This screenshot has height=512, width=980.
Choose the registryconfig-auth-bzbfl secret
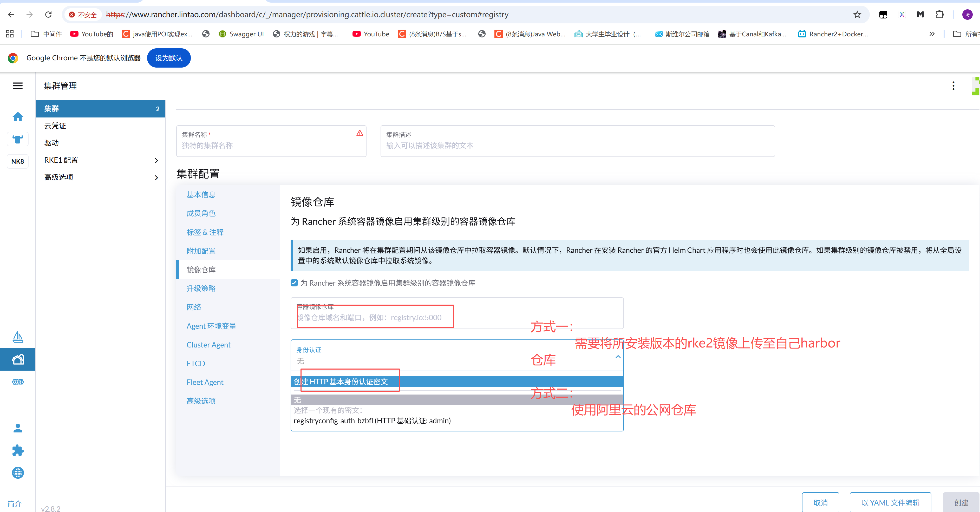coord(457,421)
